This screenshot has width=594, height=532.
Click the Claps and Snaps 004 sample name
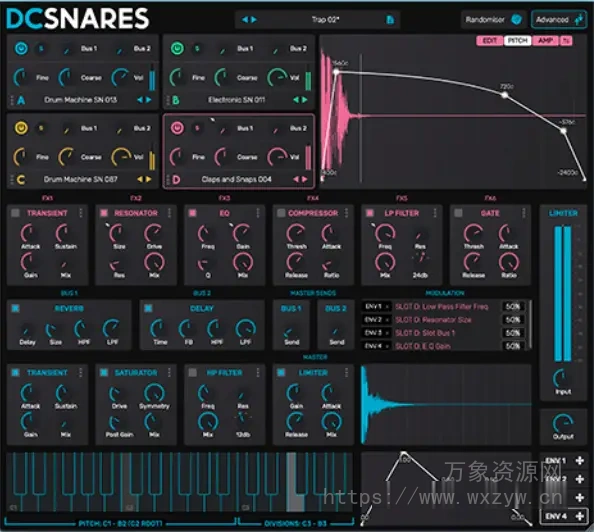[x=236, y=179]
